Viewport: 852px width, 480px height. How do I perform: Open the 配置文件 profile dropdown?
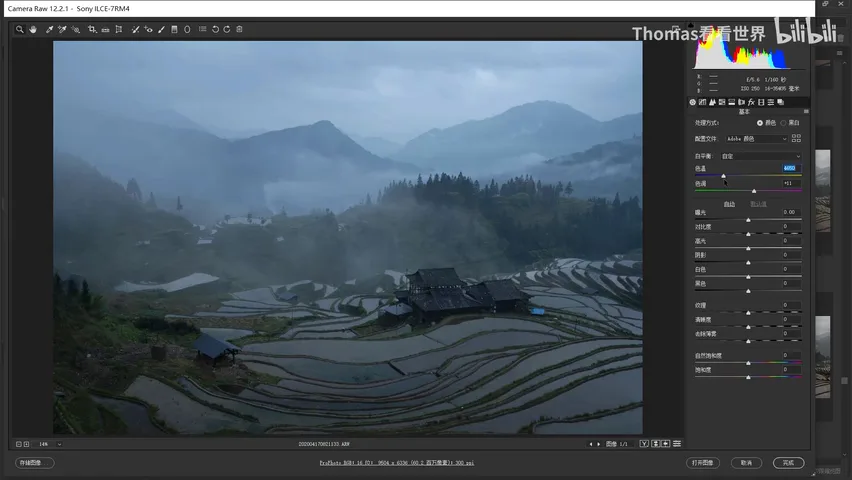(756, 139)
